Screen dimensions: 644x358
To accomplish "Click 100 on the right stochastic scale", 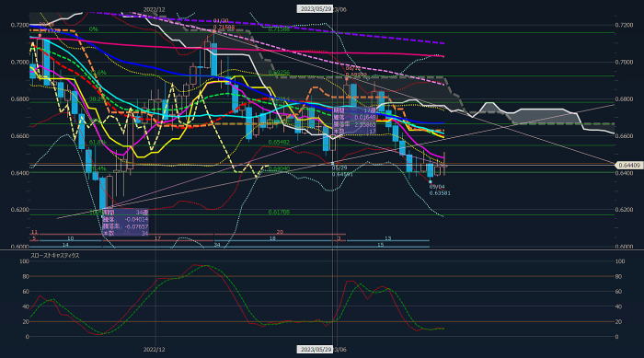I will 620,261.
